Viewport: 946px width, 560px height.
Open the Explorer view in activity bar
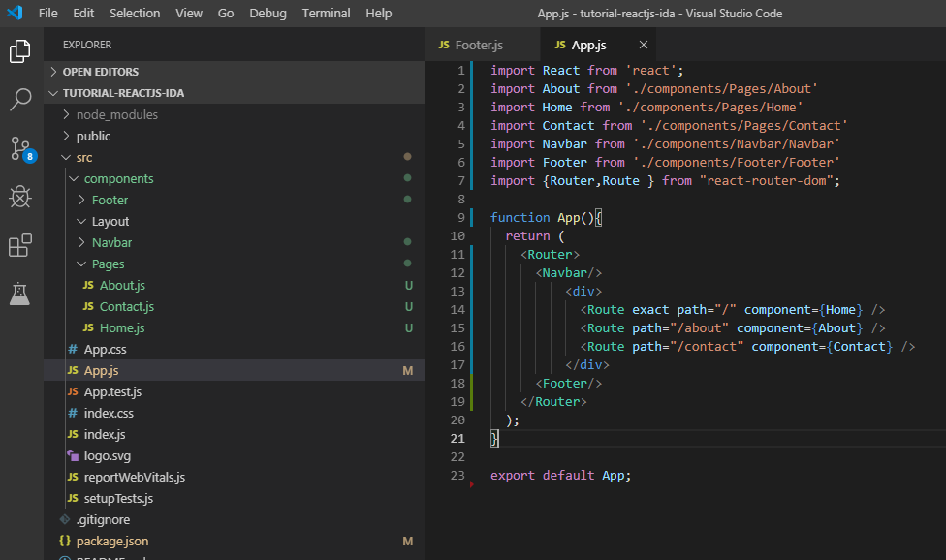[x=20, y=51]
